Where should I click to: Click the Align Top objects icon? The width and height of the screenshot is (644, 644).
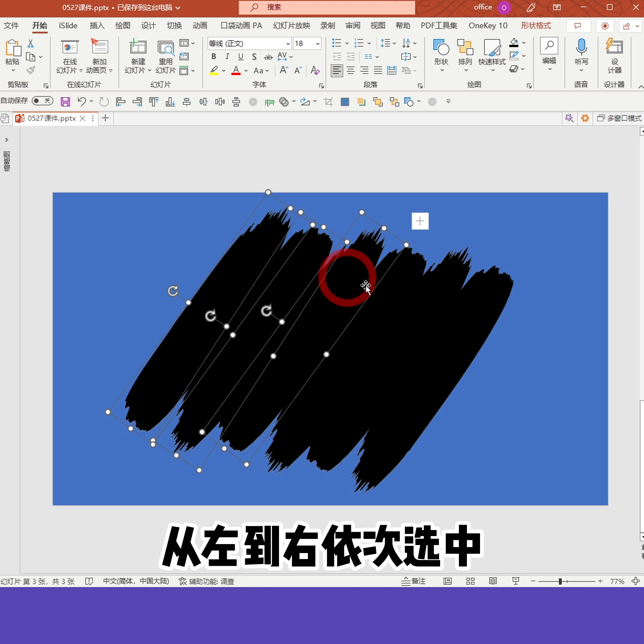coord(154,102)
